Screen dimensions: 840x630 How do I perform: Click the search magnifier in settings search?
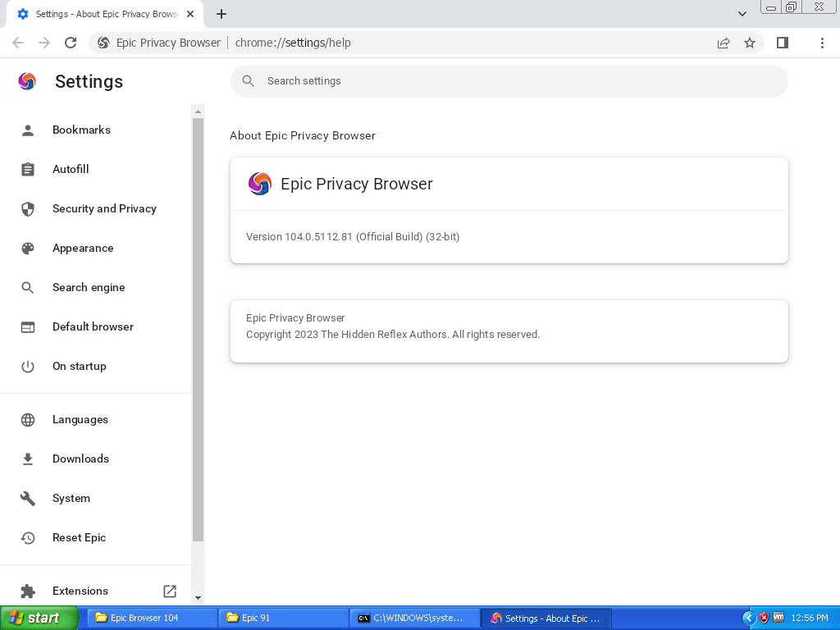248,81
